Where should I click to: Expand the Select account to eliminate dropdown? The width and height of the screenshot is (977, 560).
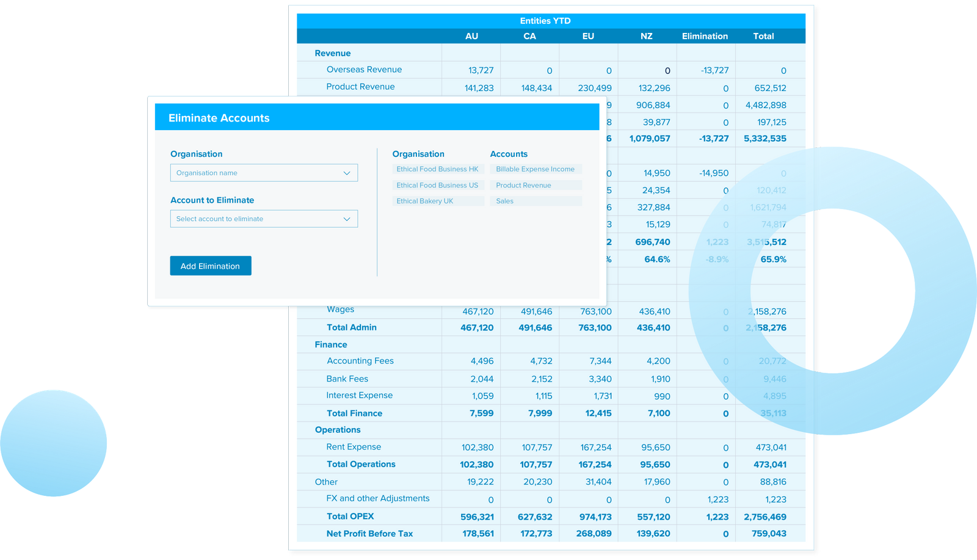[264, 219]
